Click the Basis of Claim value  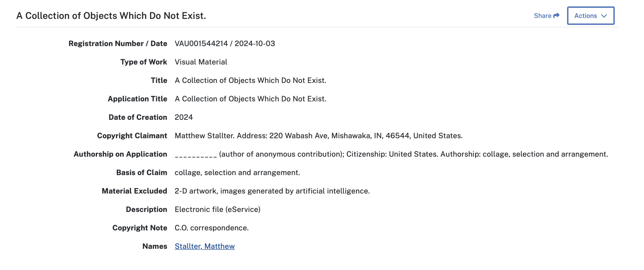click(237, 172)
